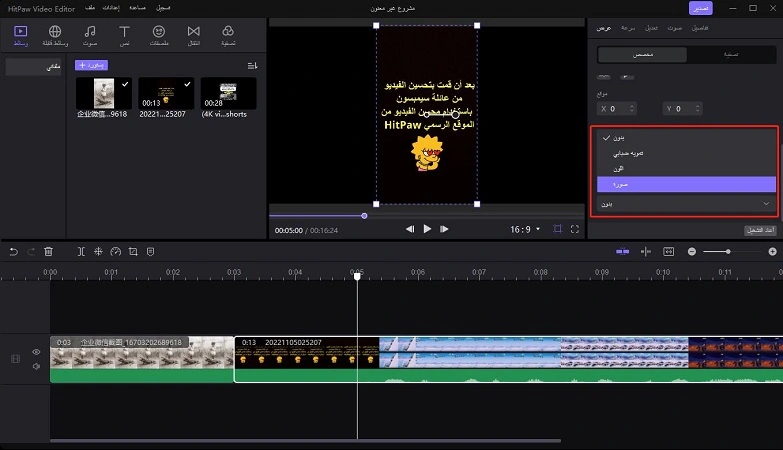Click the X position stepper arrows
The width and height of the screenshot is (783, 450).
click(632, 108)
